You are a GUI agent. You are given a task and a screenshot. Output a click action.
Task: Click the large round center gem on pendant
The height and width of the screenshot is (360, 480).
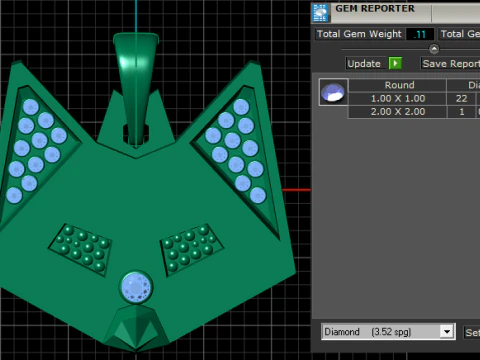(136, 287)
